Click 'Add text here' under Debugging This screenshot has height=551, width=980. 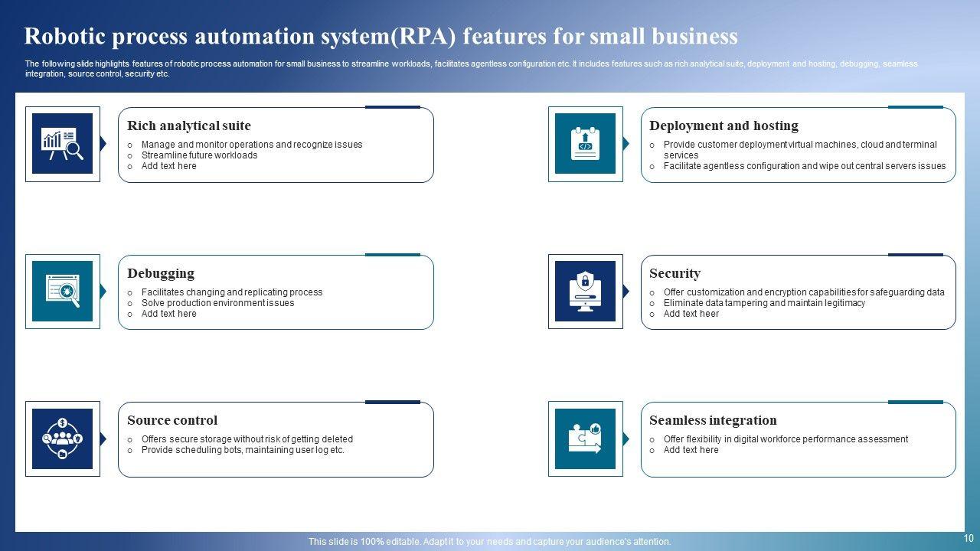pos(168,314)
